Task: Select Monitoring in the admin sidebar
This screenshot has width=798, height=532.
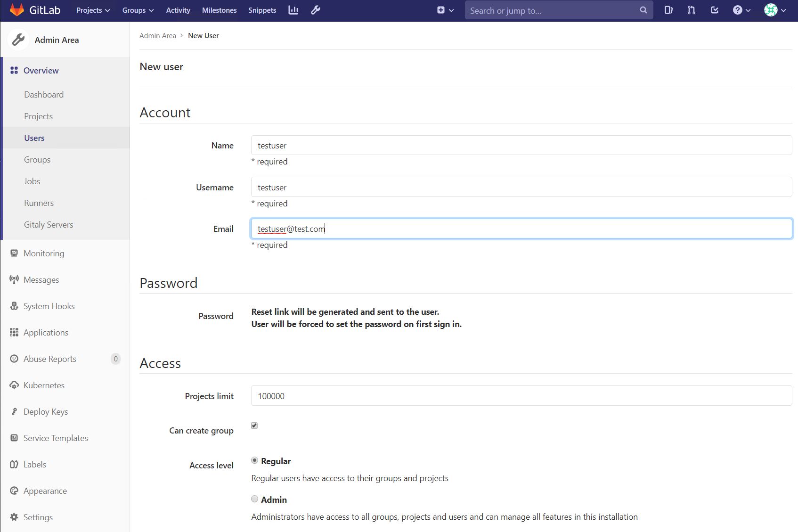Action: coord(43,253)
